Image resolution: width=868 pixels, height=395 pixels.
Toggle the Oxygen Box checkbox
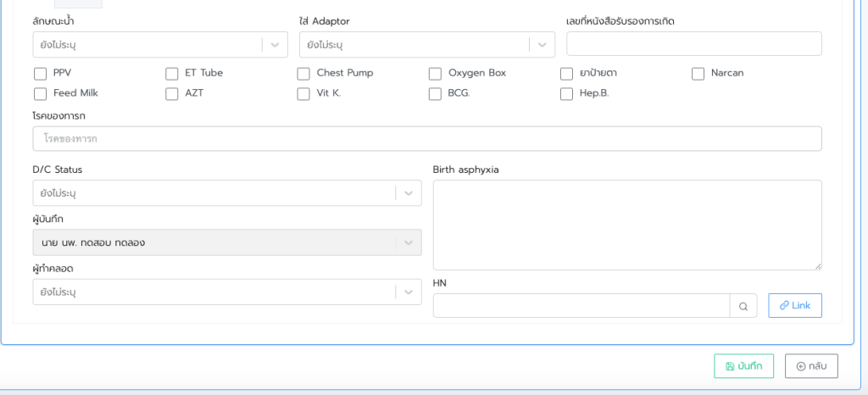point(435,74)
